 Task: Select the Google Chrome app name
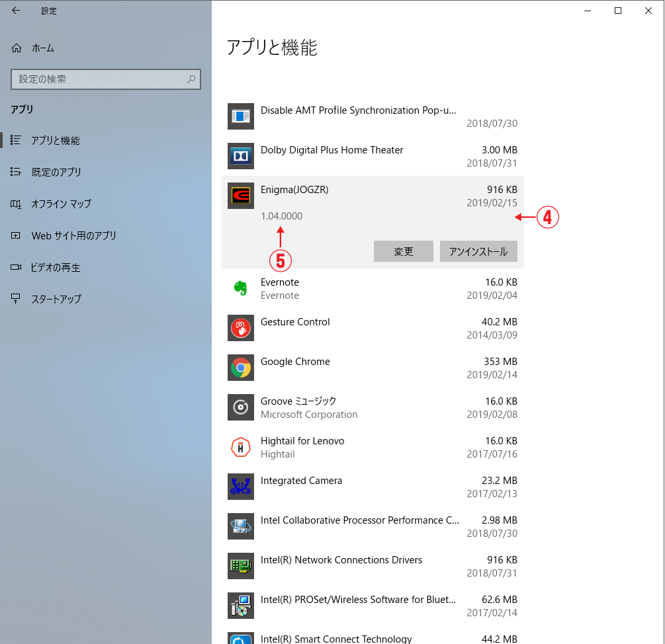point(295,362)
